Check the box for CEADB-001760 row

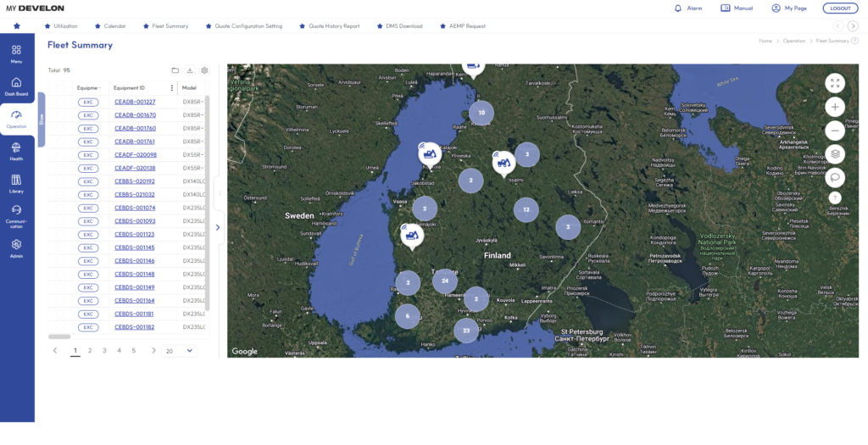click(60, 128)
